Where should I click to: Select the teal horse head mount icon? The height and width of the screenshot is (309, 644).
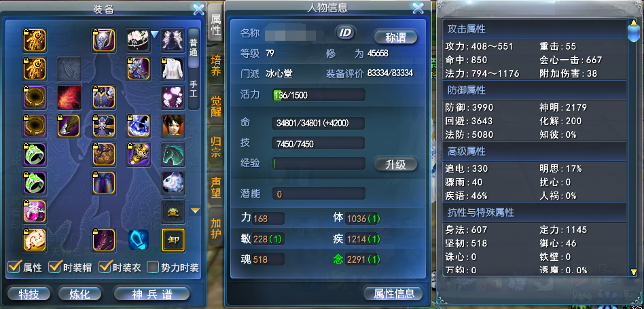click(173, 154)
